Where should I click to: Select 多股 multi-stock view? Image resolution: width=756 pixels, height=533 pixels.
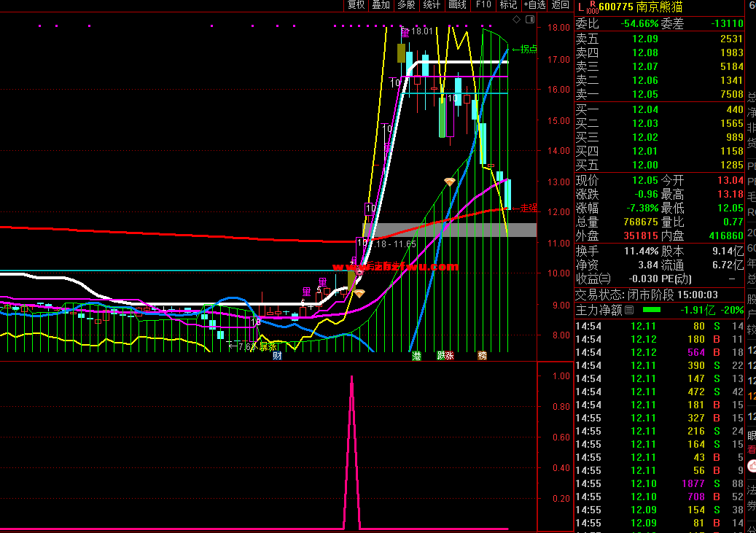pos(406,5)
